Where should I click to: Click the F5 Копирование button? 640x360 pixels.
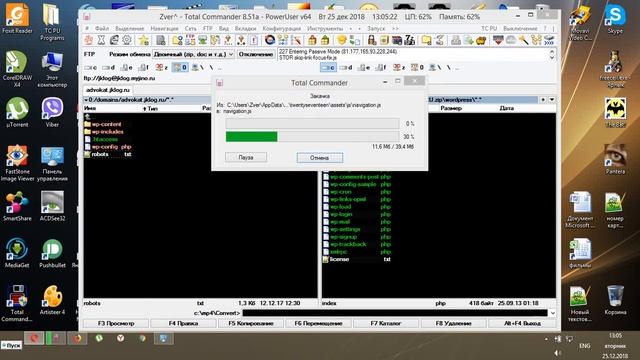tap(251, 323)
